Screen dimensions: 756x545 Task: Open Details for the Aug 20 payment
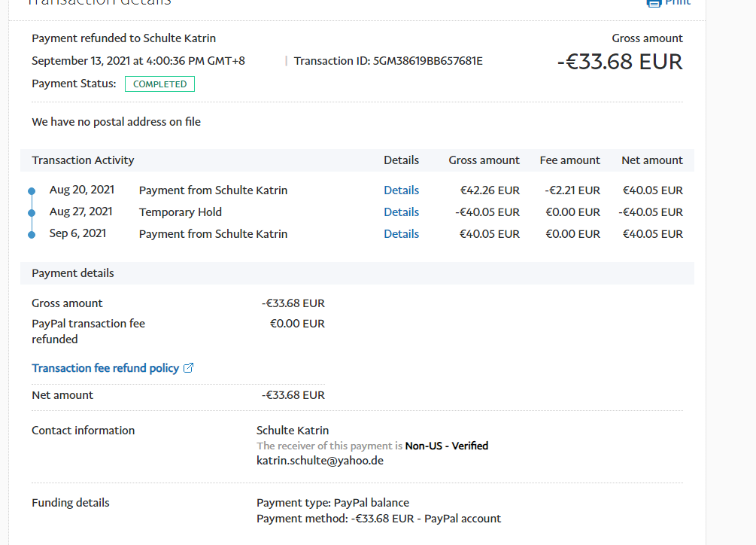pos(401,190)
